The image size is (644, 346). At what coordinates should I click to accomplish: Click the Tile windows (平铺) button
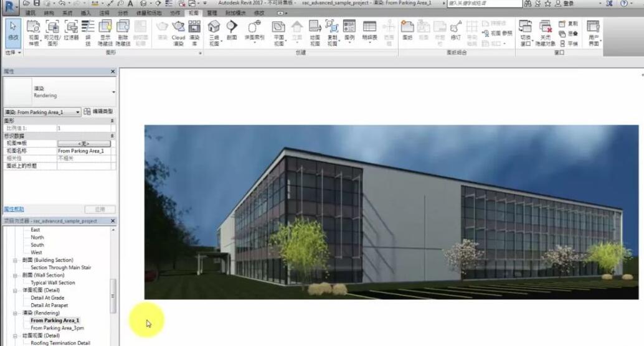point(569,44)
